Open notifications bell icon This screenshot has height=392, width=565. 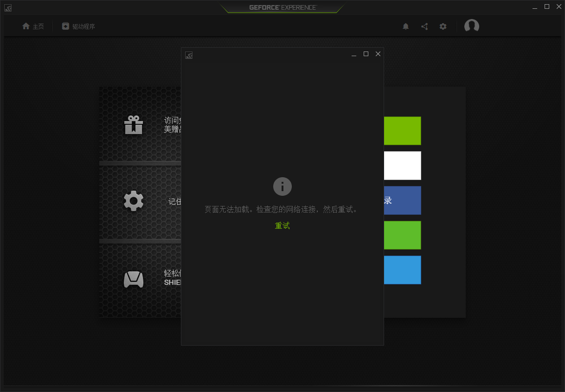pyautogui.click(x=406, y=26)
